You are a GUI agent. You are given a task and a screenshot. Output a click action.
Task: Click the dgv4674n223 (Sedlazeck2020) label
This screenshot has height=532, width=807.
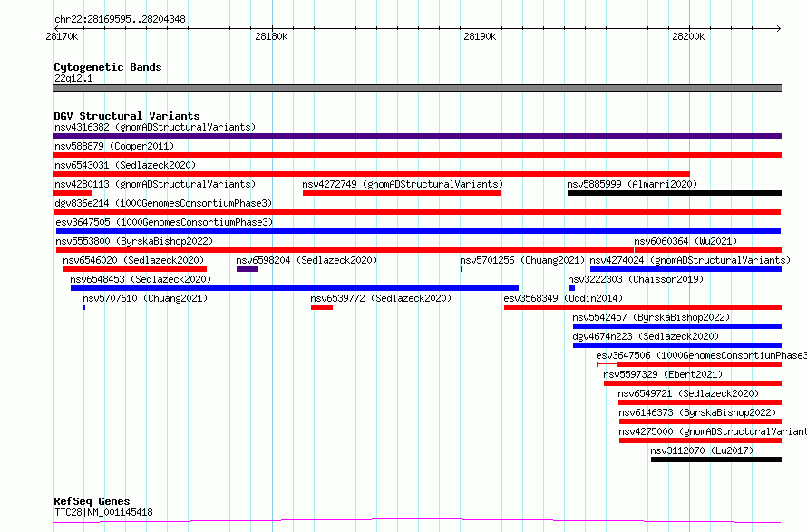[x=646, y=336]
